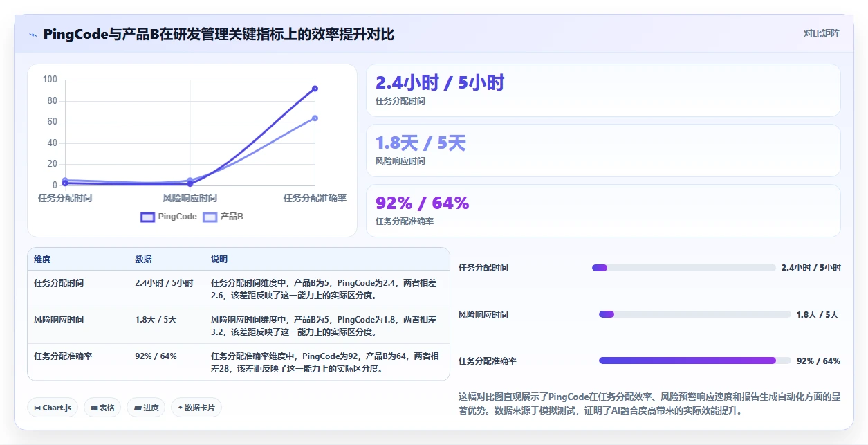Click the 20 y-axis tick label

click(53, 164)
